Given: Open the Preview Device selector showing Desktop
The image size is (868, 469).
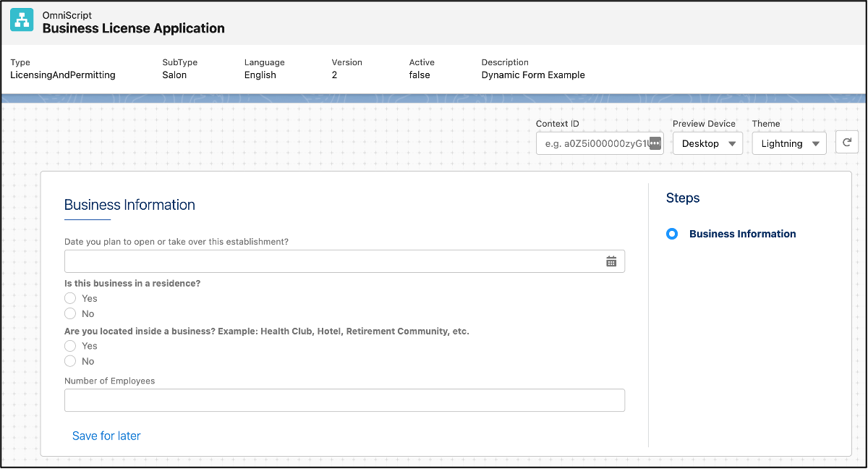Looking at the screenshot, I should tap(707, 143).
